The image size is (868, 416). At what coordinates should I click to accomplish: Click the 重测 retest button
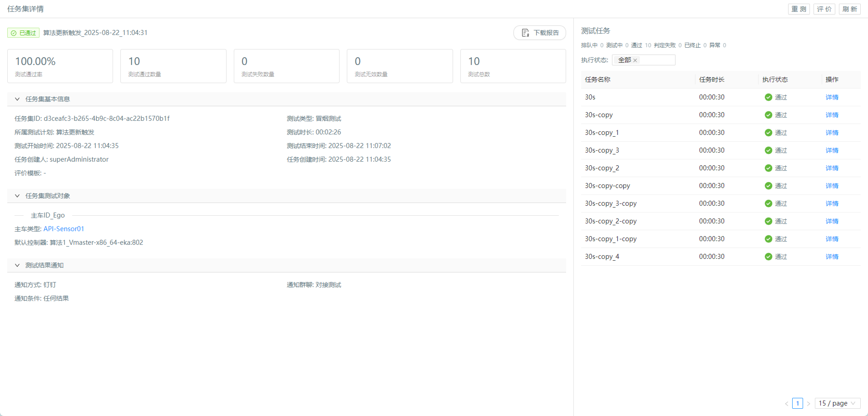799,9
